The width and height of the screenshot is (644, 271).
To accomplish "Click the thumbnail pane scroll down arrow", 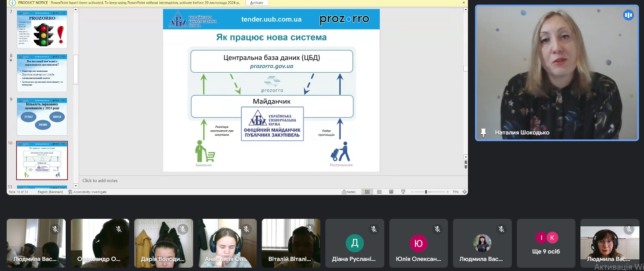I will pyautogui.click(x=76, y=186).
